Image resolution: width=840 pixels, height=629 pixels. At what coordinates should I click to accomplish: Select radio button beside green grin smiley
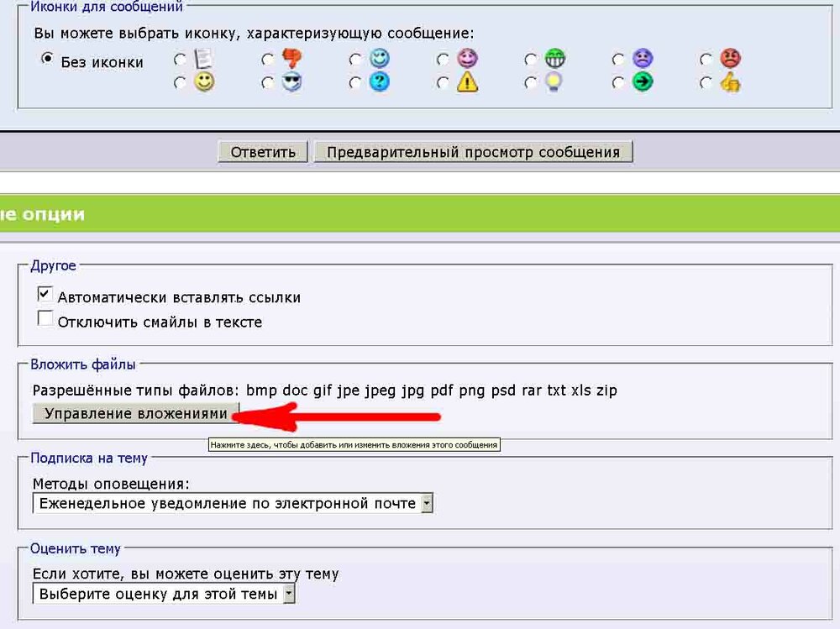point(530,60)
